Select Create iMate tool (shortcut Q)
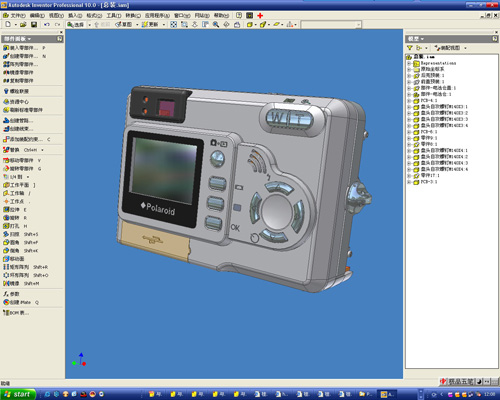This screenshot has width=500, height=400. coord(21,302)
